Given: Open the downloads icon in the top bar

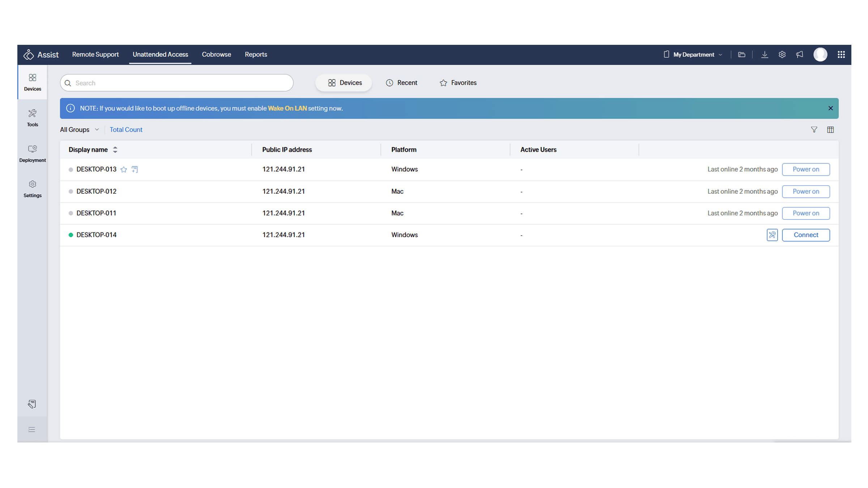Looking at the screenshot, I should pos(765,54).
